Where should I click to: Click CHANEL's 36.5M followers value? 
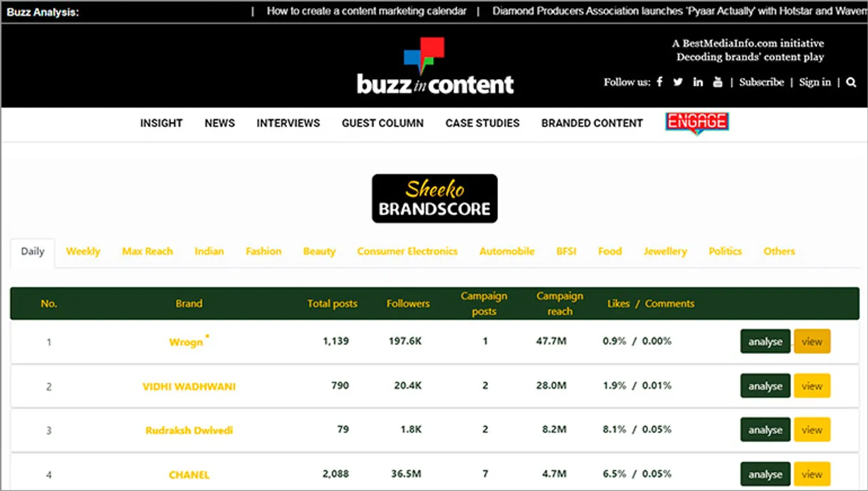point(407,474)
